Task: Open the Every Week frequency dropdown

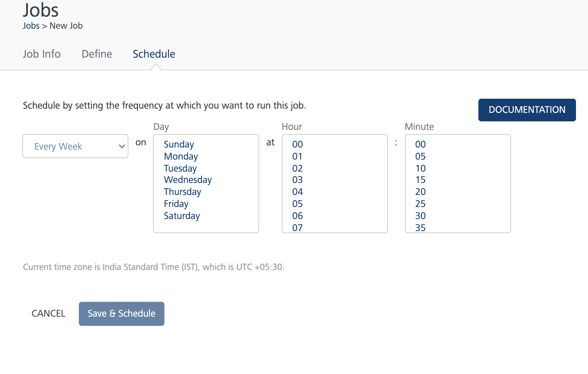Action: point(75,146)
